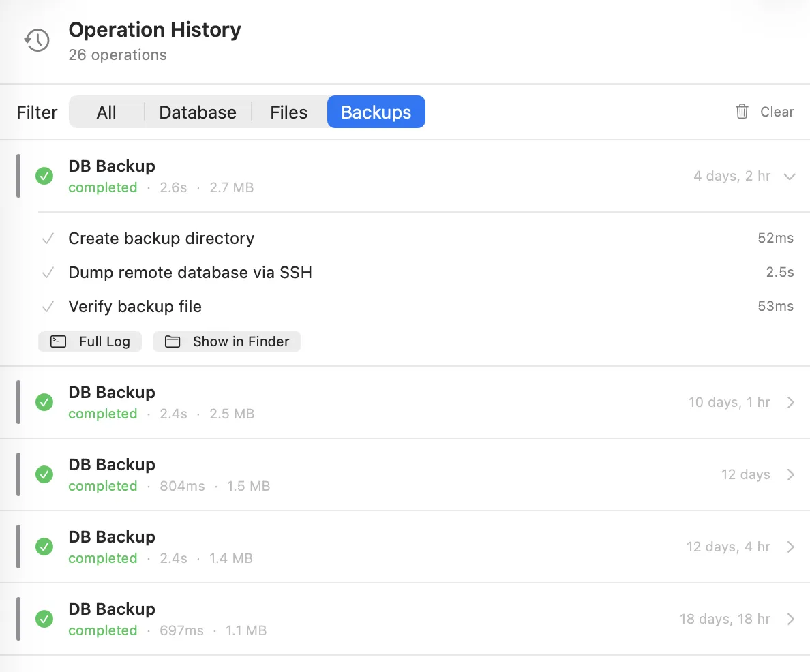Click checkmark beside Verify backup file
The height and width of the screenshot is (672, 810).
[x=48, y=306]
